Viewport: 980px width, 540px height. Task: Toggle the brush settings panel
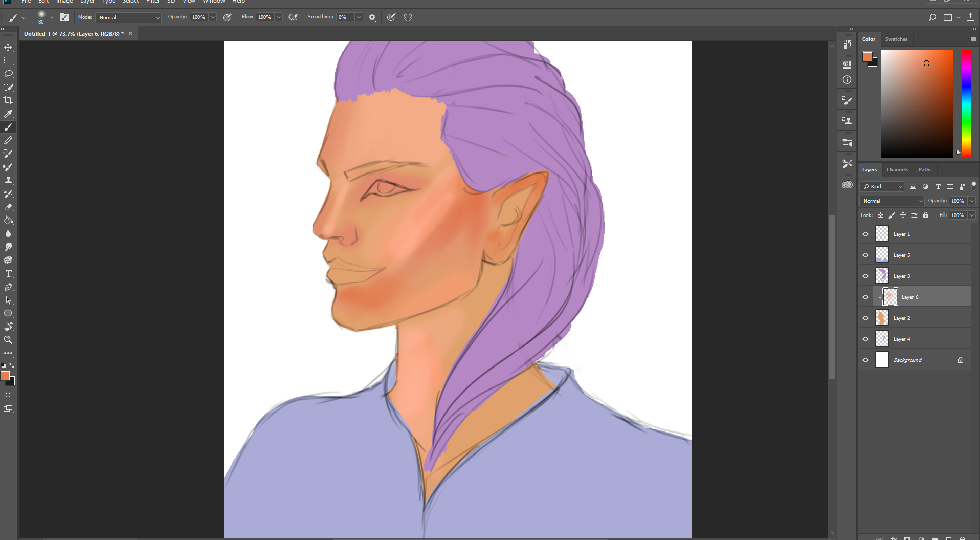(x=64, y=17)
